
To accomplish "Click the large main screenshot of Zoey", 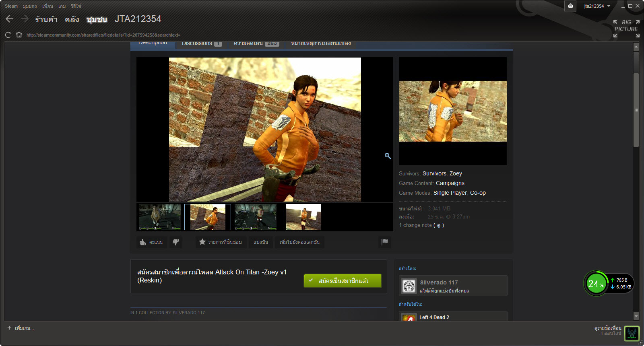I will (x=265, y=129).
